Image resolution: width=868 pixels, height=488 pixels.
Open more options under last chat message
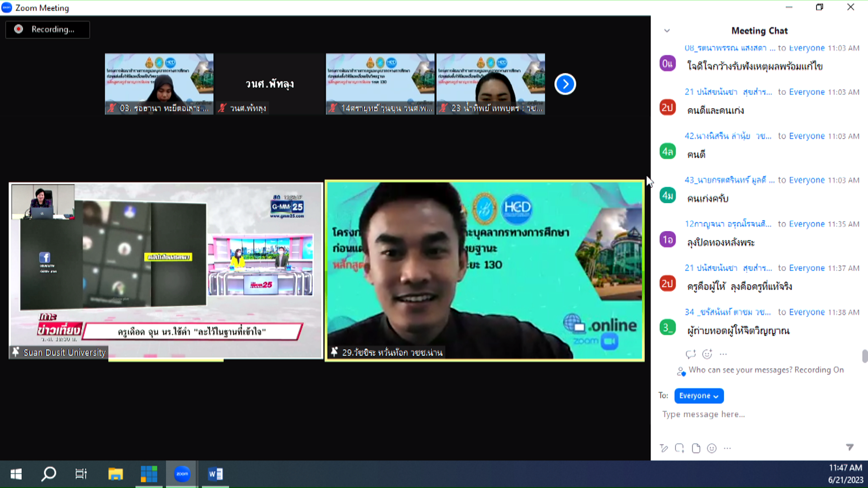pyautogui.click(x=723, y=354)
